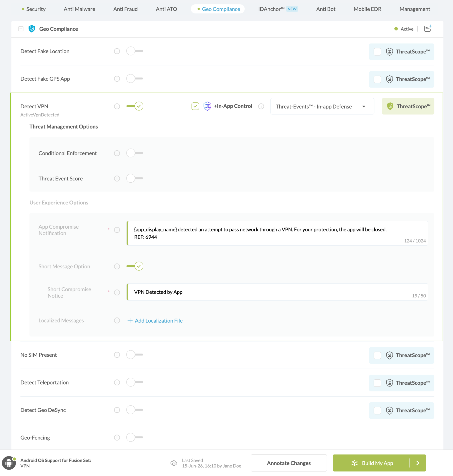Viewport: 453px width, 476px height.
Task: Click the Active status indicator
Action: 404,29
